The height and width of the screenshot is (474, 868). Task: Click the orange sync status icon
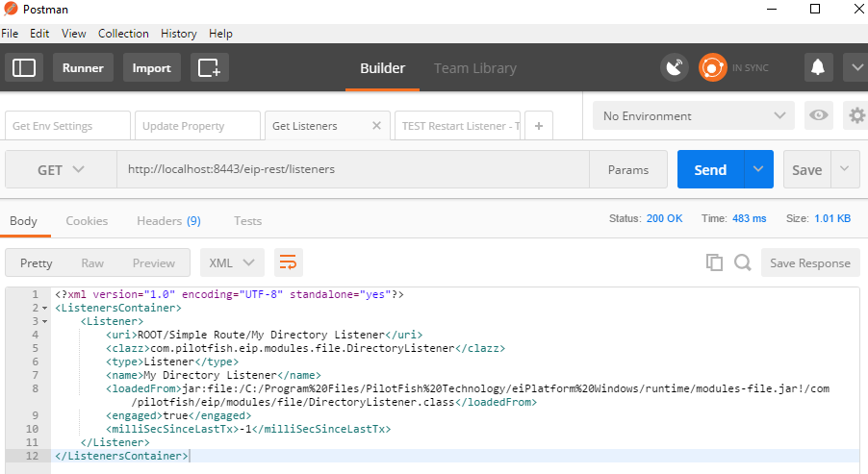pyautogui.click(x=712, y=67)
